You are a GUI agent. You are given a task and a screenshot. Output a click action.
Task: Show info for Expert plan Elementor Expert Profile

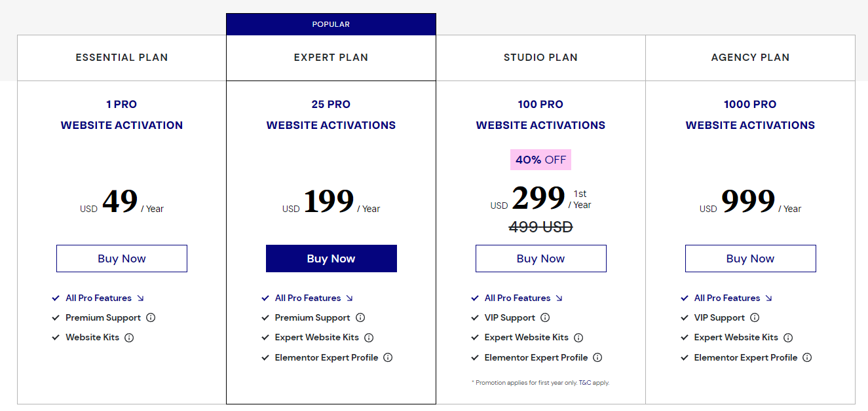(388, 357)
